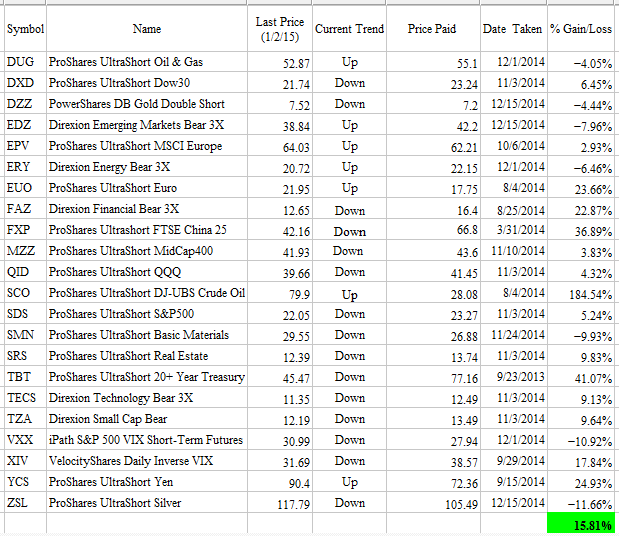
Task: Select the Up trend cell for SCO
Action: click(349, 293)
